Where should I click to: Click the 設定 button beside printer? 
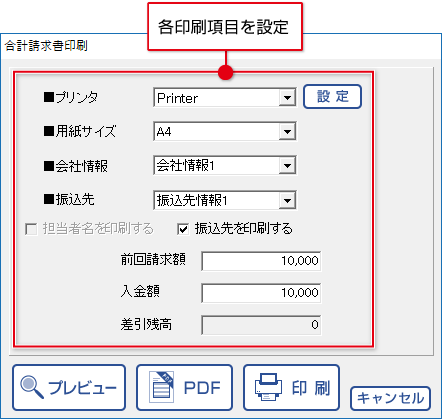pyautogui.click(x=332, y=96)
